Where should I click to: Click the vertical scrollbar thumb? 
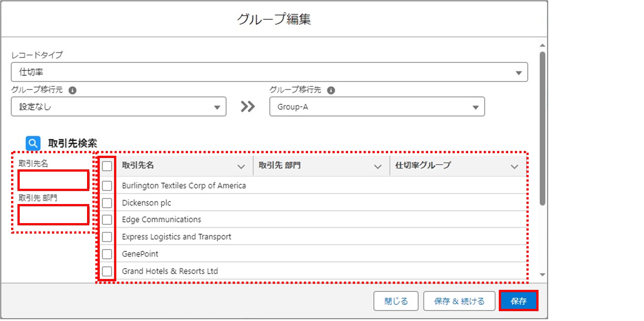(542, 127)
